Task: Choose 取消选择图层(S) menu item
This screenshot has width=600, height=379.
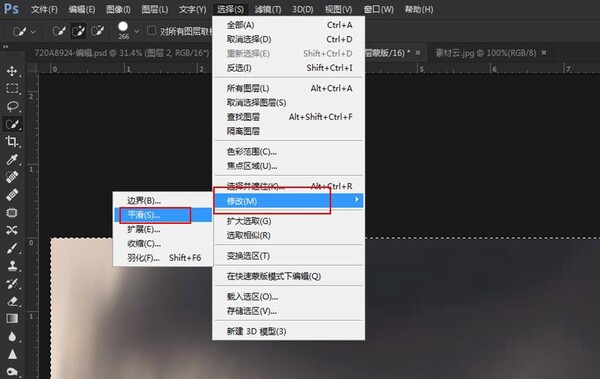Action: click(289, 103)
